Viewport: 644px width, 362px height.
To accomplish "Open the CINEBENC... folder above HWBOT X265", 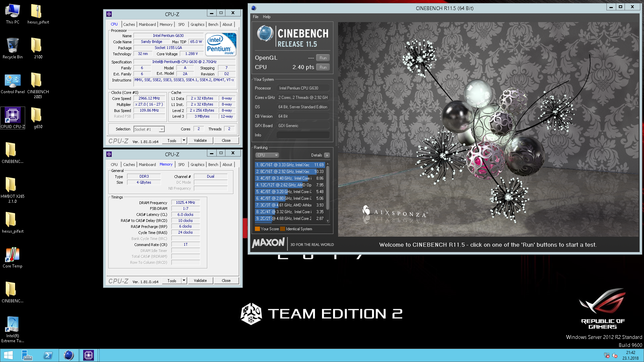I will pyautogui.click(x=12, y=153).
